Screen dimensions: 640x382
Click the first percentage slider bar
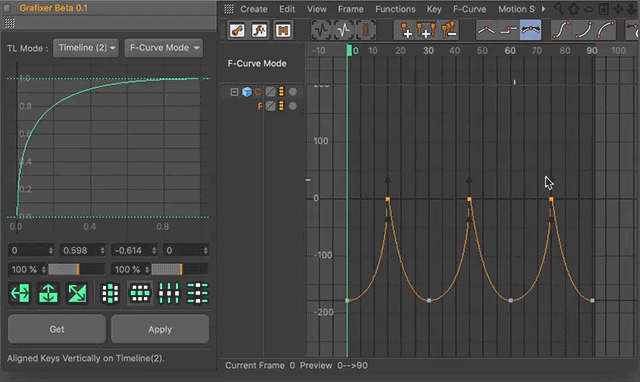point(76,269)
